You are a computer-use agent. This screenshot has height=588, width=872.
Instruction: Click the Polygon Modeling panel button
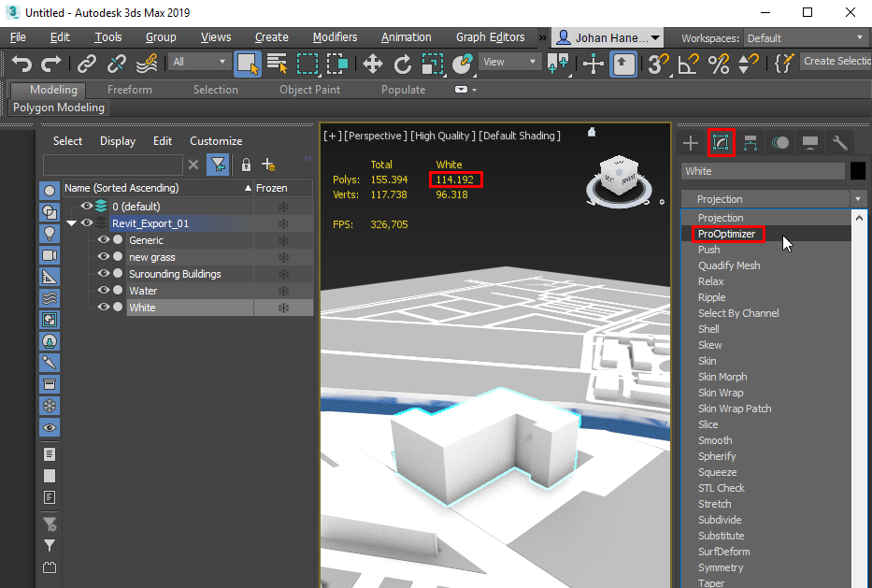[x=59, y=108]
